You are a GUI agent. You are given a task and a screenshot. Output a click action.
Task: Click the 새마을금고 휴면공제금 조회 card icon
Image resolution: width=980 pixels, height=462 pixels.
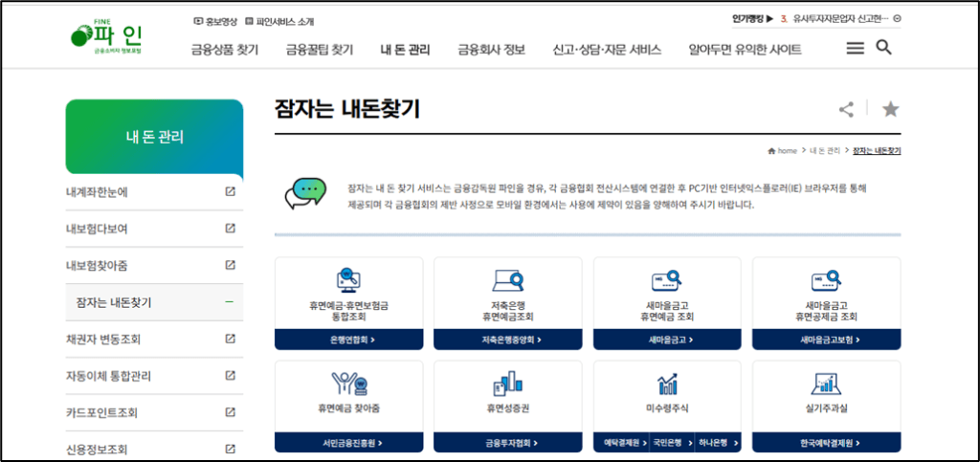tap(826, 280)
